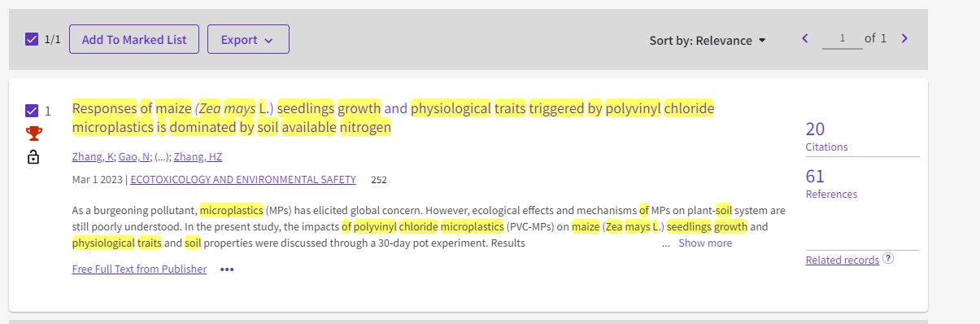The image size is (980, 324).
Task: Open author Gao, N link
Action: tap(135, 157)
